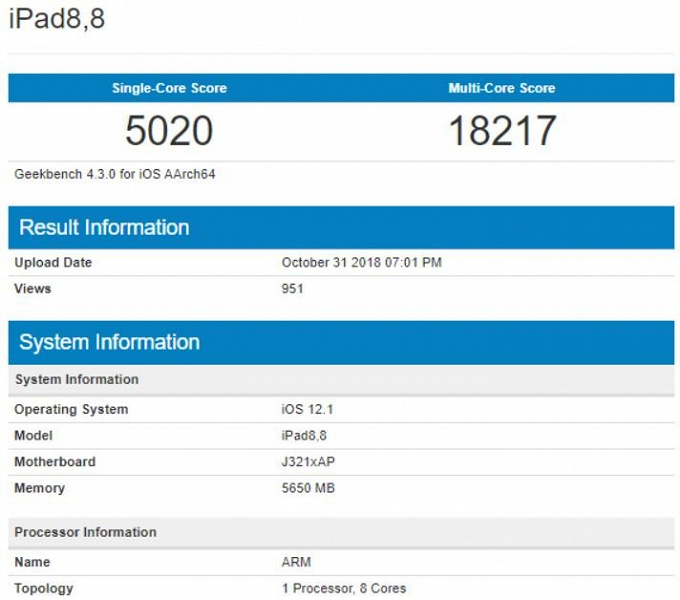The height and width of the screenshot is (600, 680).
Task: Click the multi-core score value 18217
Action: (x=502, y=130)
